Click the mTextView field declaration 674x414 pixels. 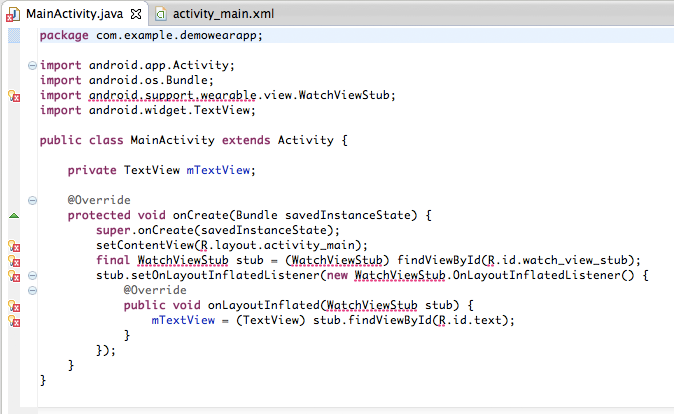click(218, 170)
